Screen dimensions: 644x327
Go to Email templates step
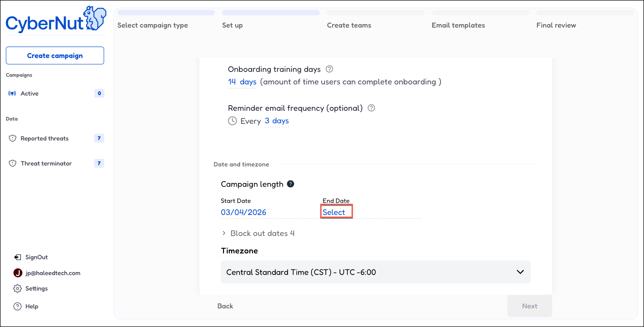[458, 25]
